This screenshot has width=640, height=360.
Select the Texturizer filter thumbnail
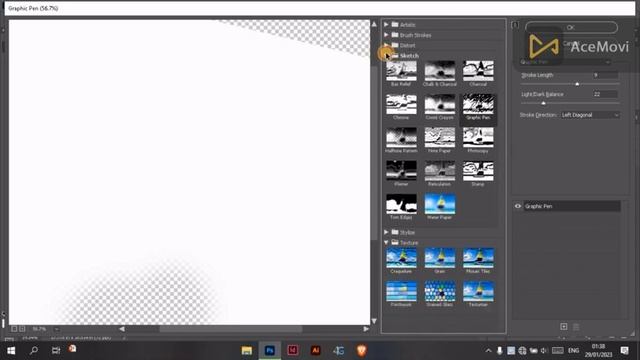[x=478, y=291]
